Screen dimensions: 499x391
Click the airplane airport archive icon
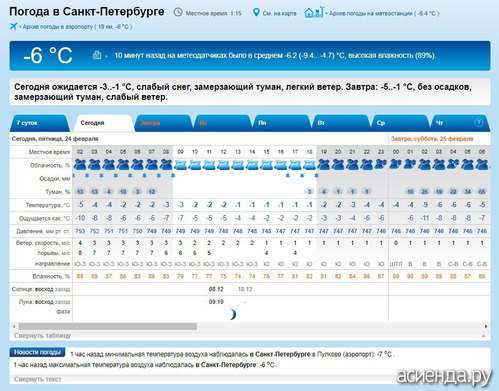coord(13,26)
